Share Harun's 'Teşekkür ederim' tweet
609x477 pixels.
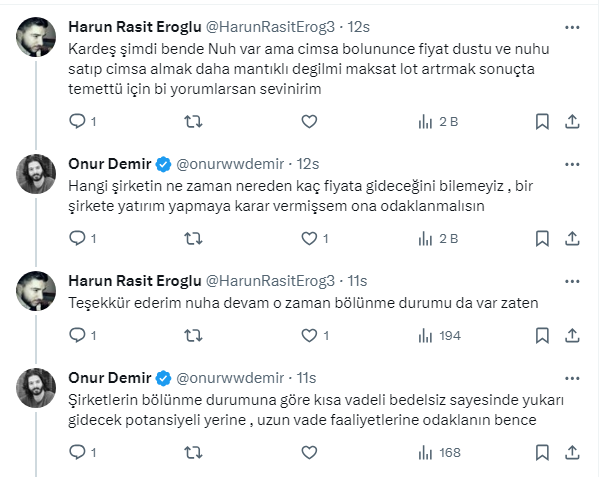(x=572, y=335)
